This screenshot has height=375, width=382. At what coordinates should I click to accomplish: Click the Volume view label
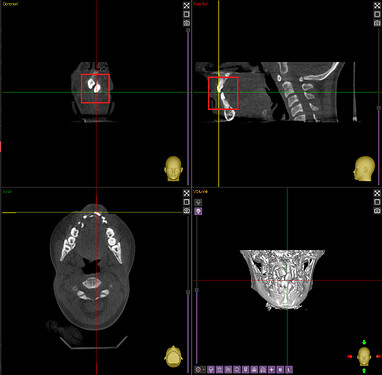(x=200, y=192)
